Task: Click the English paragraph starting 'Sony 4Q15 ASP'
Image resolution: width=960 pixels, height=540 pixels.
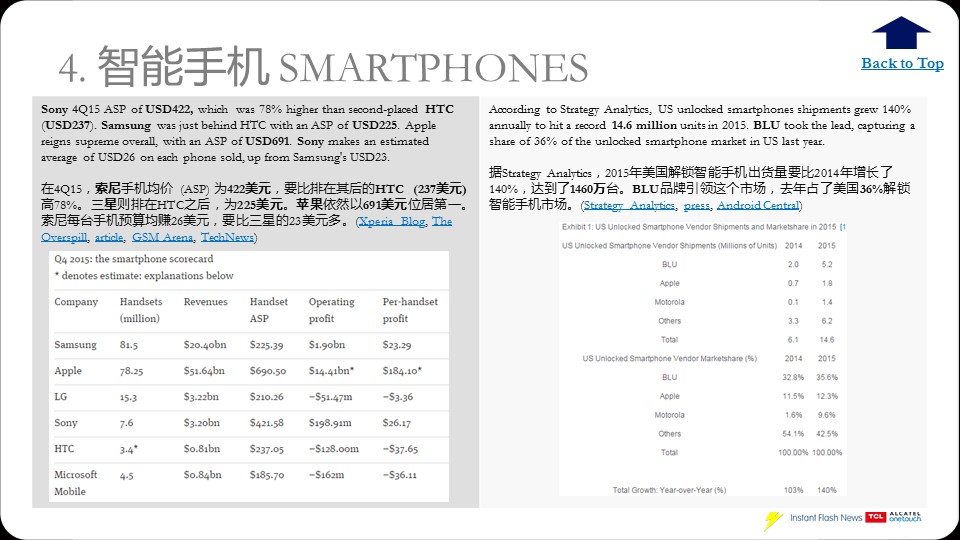Action: 248,133
